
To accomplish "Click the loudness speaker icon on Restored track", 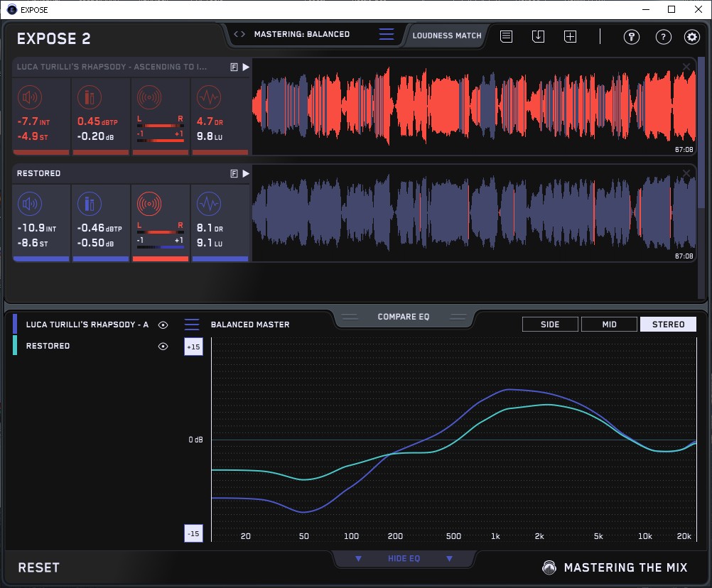I will 30,204.
